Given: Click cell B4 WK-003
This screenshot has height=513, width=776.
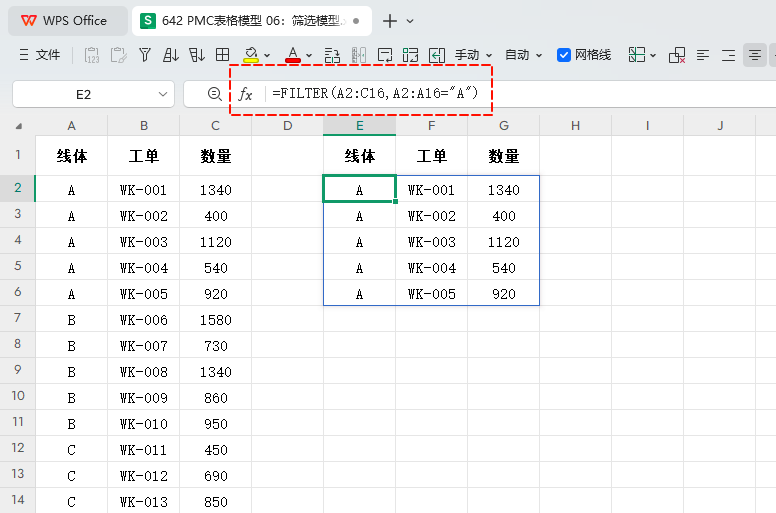Looking at the screenshot, I should [x=144, y=242].
